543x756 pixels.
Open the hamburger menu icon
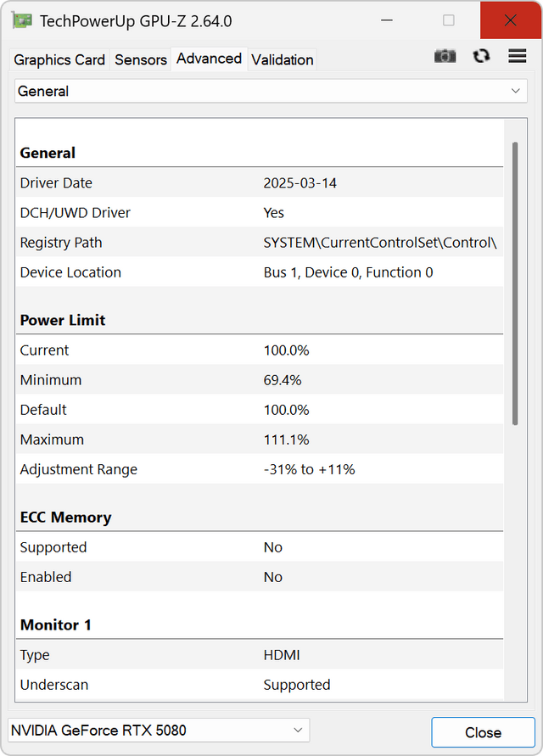[x=517, y=56]
